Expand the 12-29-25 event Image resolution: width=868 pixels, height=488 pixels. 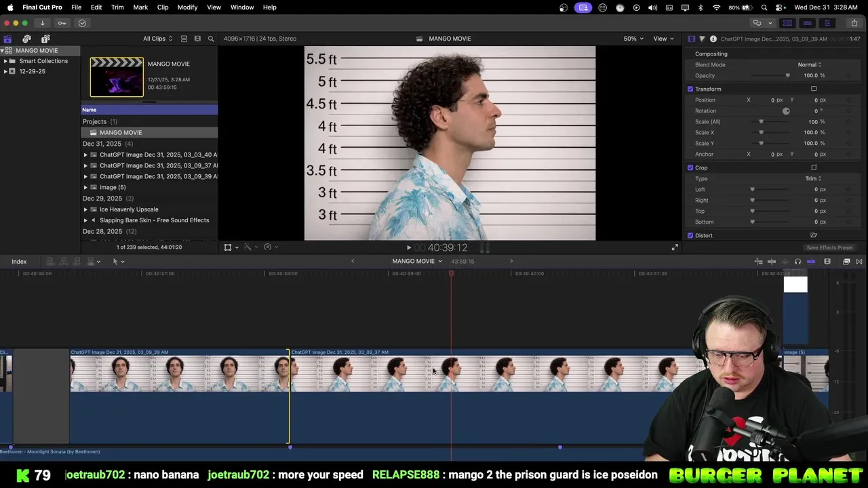(x=5, y=71)
